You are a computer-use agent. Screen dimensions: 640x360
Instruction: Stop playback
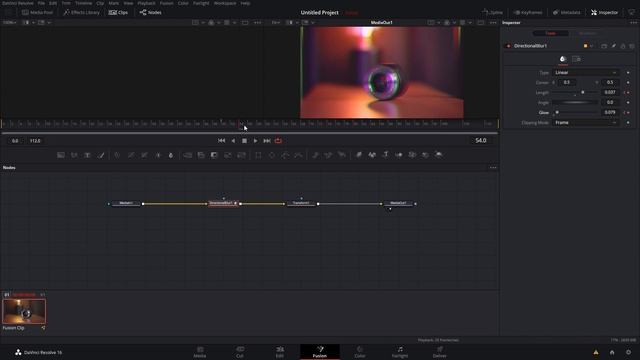(x=244, y=140)
